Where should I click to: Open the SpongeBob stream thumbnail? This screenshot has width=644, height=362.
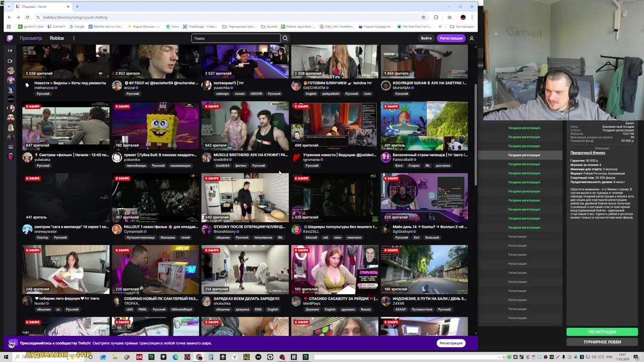[x=155, y=126]
